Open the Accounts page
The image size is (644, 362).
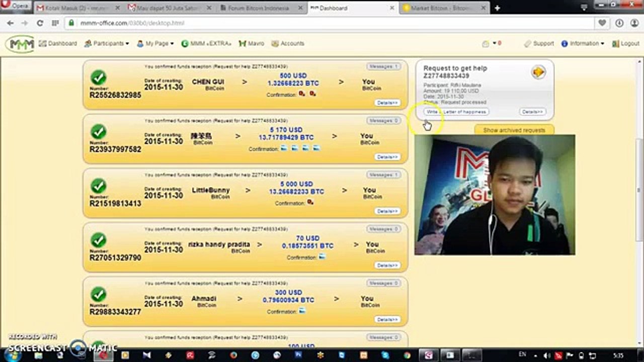pyautogui.click(x=288, y=44)
